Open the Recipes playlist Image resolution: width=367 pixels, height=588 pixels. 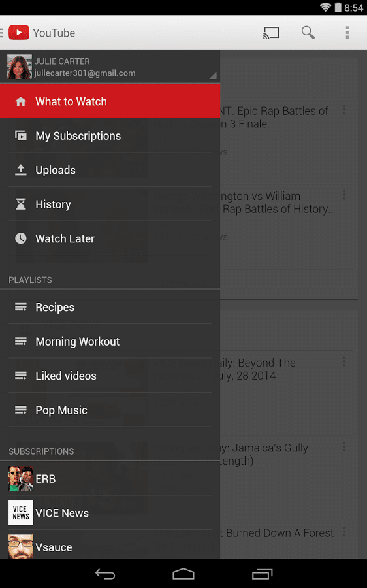[x=110, y=307]
